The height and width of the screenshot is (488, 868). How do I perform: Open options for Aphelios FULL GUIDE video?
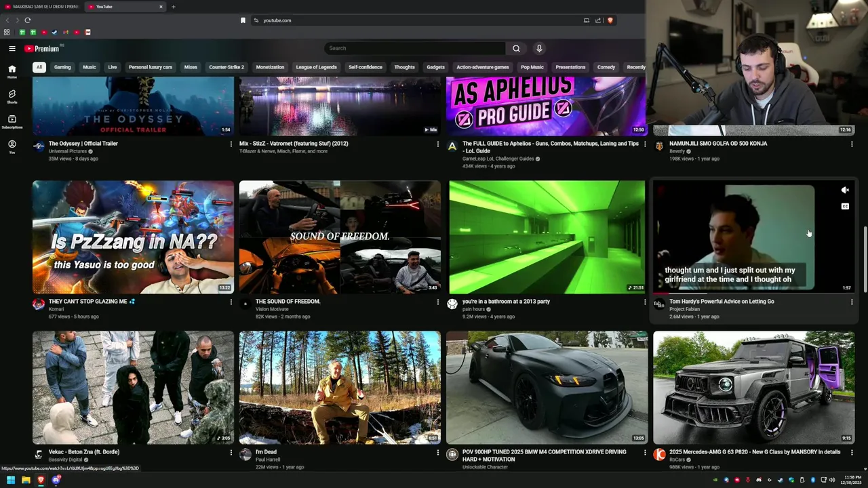tap(645, 144)
